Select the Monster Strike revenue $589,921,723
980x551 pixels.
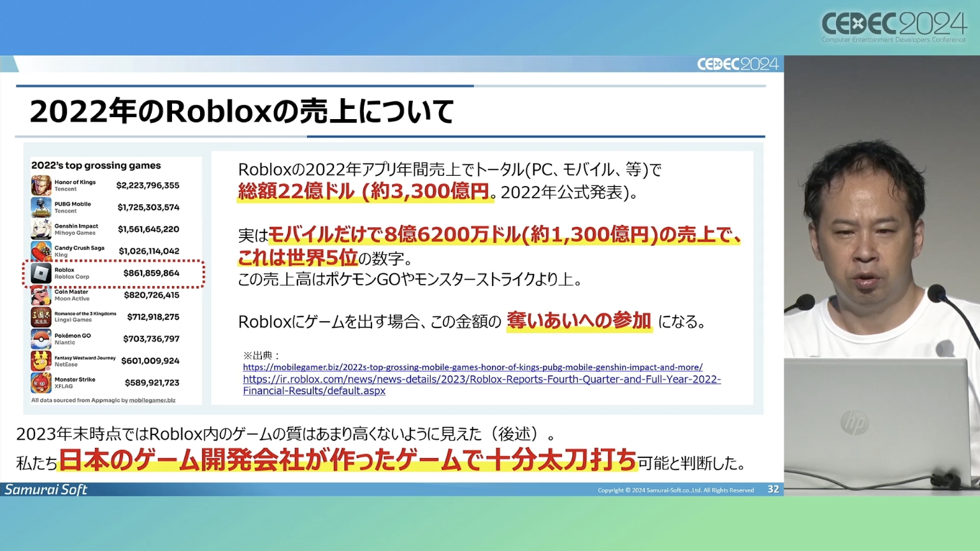point(152,383)
